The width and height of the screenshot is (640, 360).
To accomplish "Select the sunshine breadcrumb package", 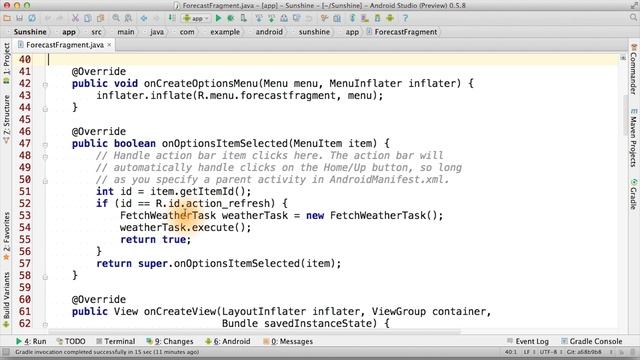I will click(x=314, y=32).
